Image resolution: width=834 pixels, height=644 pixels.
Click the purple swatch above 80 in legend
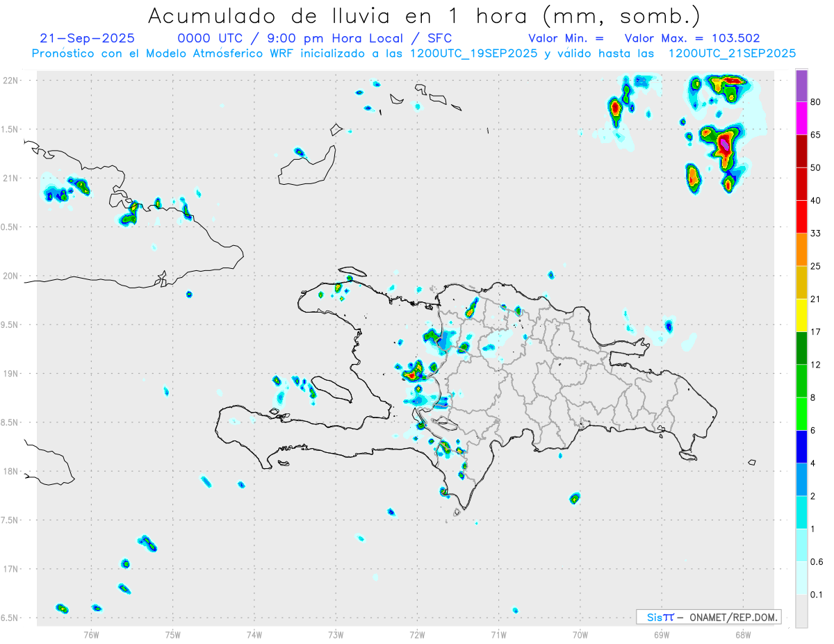801,85
